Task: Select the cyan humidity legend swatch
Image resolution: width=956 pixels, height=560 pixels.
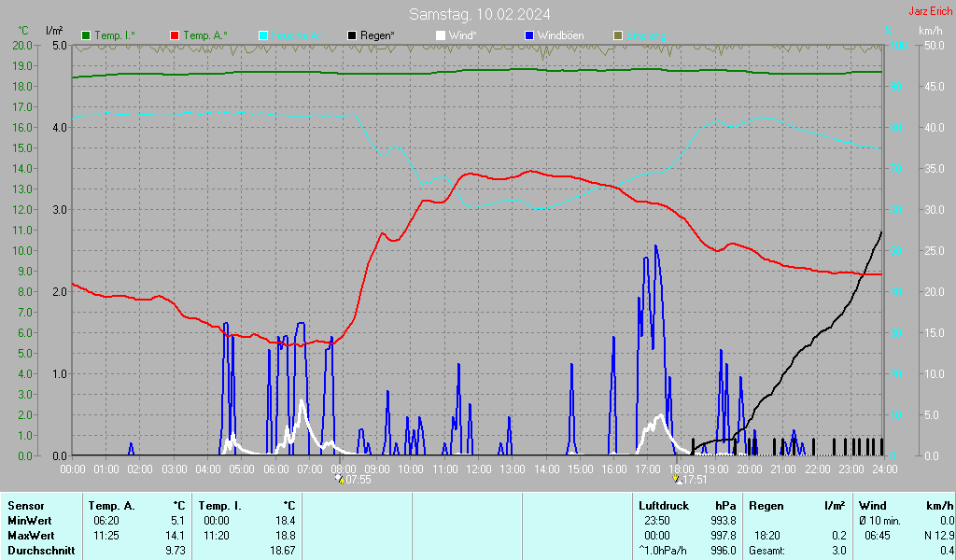Action: point(263,35)
